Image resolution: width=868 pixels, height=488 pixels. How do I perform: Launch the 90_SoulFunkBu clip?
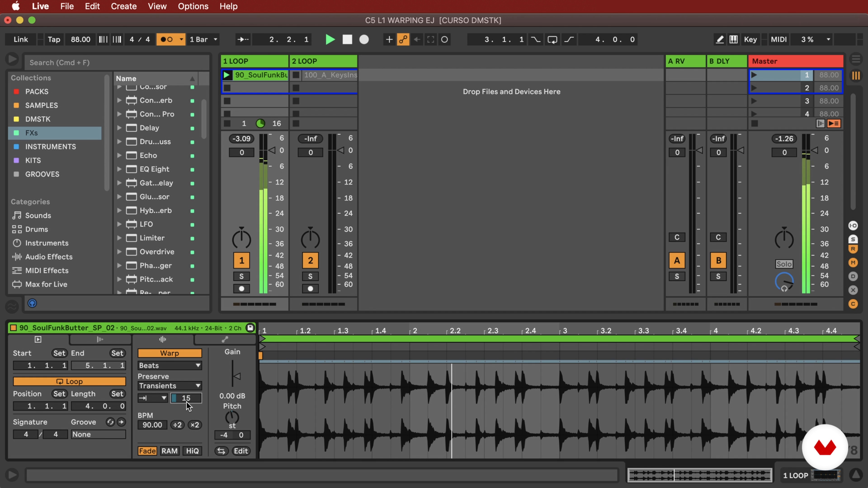(227, 75)
